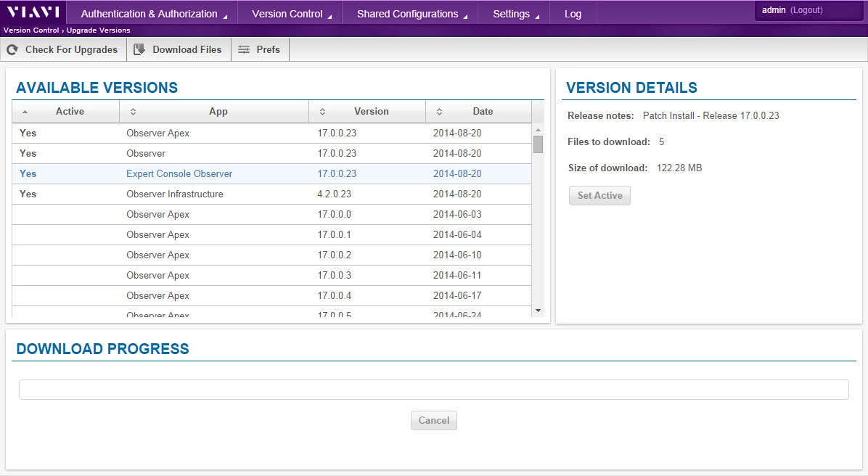Image resolution: width=868 pixels, height=476 pixels.
Task: Click the scrollbar down arrow
Action: [x=538, y=311]
